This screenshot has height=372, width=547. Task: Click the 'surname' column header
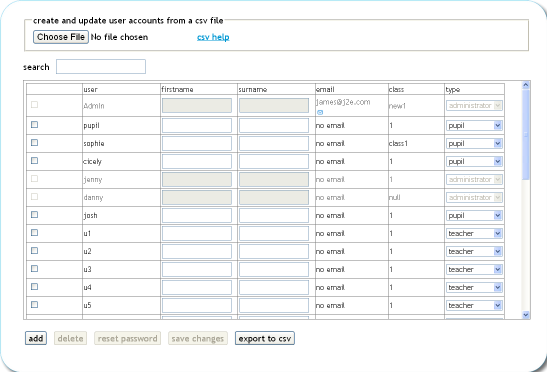pos(253,89)
